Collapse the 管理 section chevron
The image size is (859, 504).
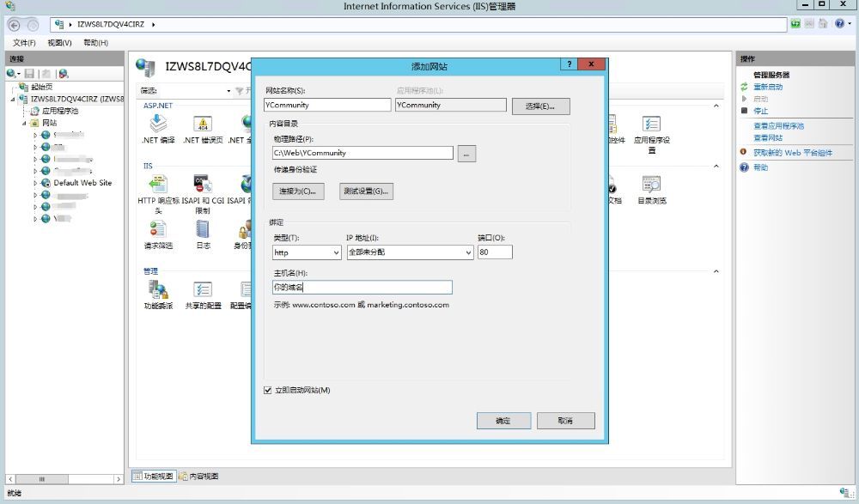point(716,271)
